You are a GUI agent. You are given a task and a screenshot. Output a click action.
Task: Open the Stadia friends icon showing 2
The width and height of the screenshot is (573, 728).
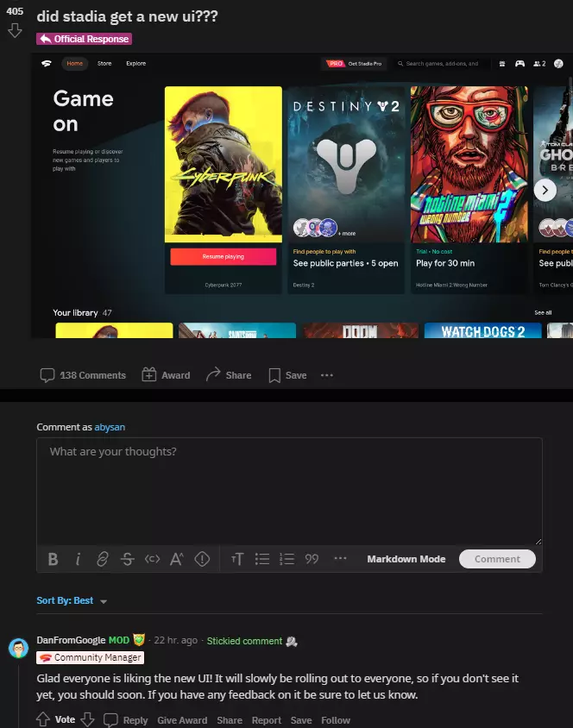(x=539, y=64)
